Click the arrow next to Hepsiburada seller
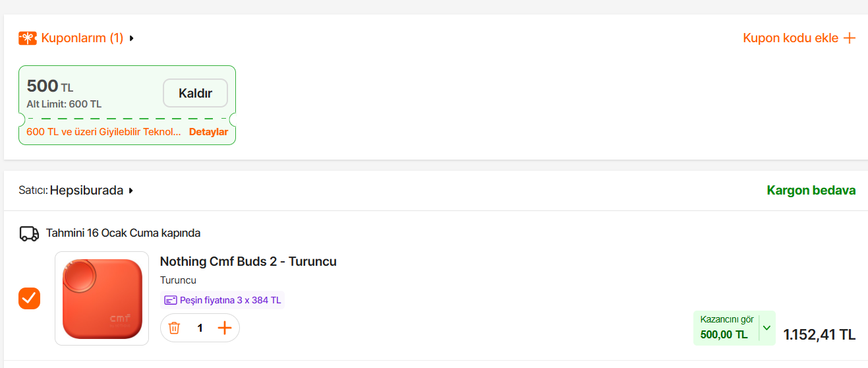 click(x=131, y=191)
